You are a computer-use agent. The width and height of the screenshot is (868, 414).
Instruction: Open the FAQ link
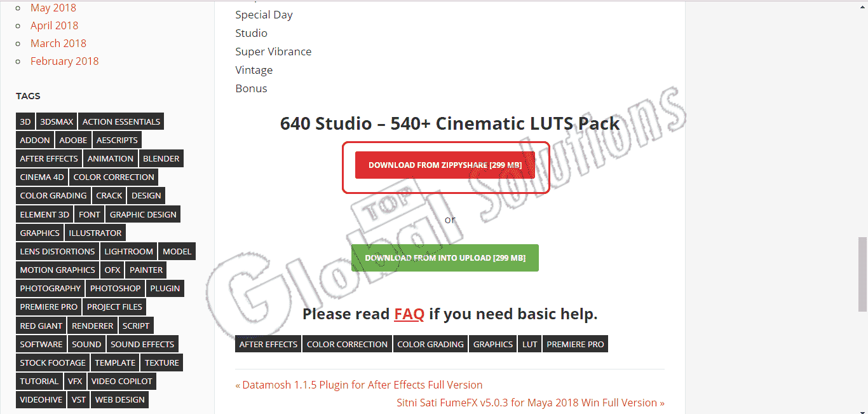click(x=409, y=314)
